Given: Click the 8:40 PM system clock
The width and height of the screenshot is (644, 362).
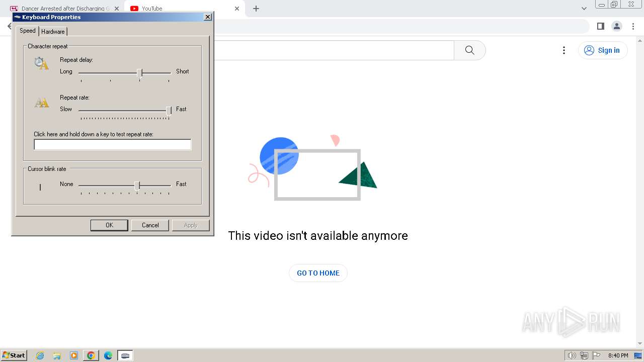Looking at the screenshot, I should pyautogui.click(x=618, y=355).
